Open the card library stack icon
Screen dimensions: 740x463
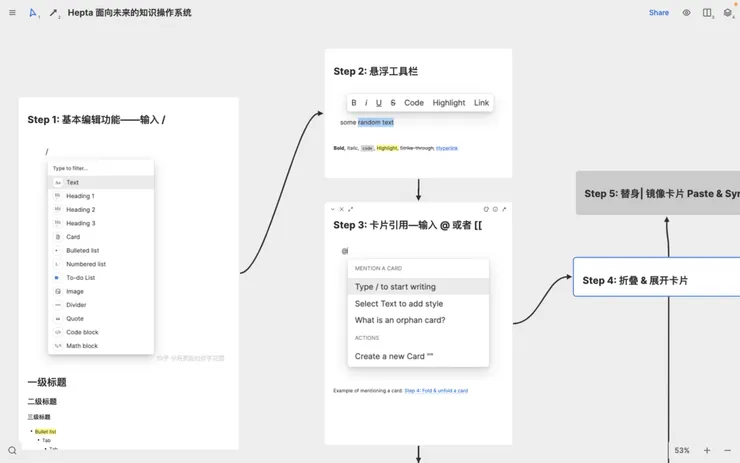pos(727,13)
